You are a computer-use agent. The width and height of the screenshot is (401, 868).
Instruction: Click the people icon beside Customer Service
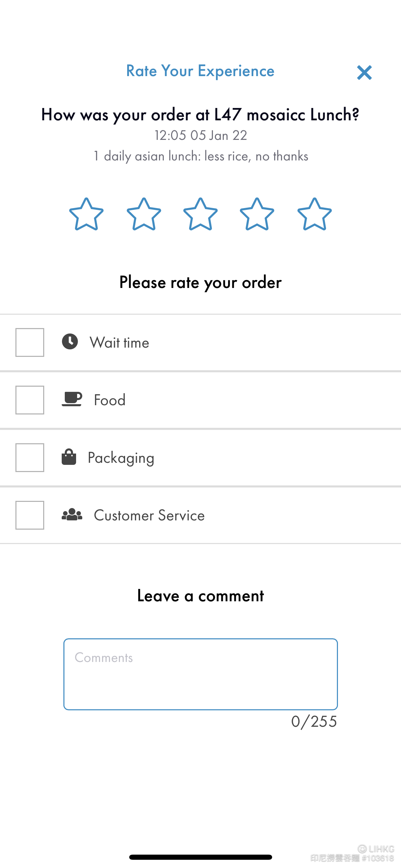click(x=72, y=514)
